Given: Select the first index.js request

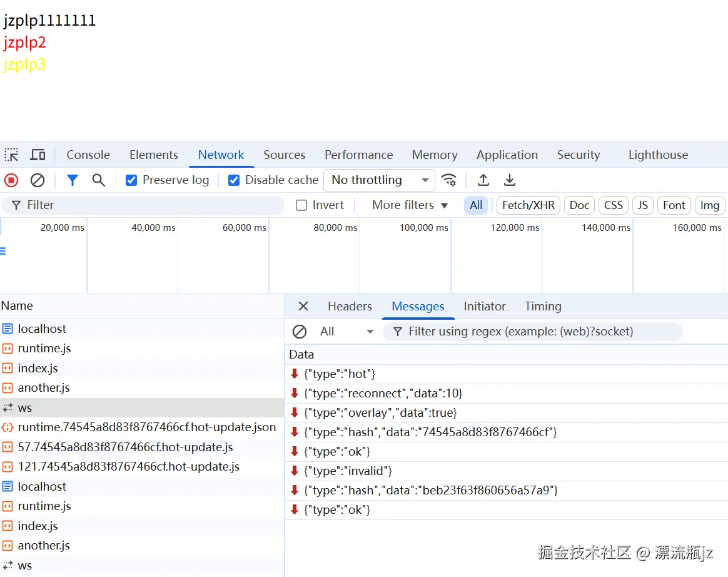Looking at the screenshot, I should [141, 369].
